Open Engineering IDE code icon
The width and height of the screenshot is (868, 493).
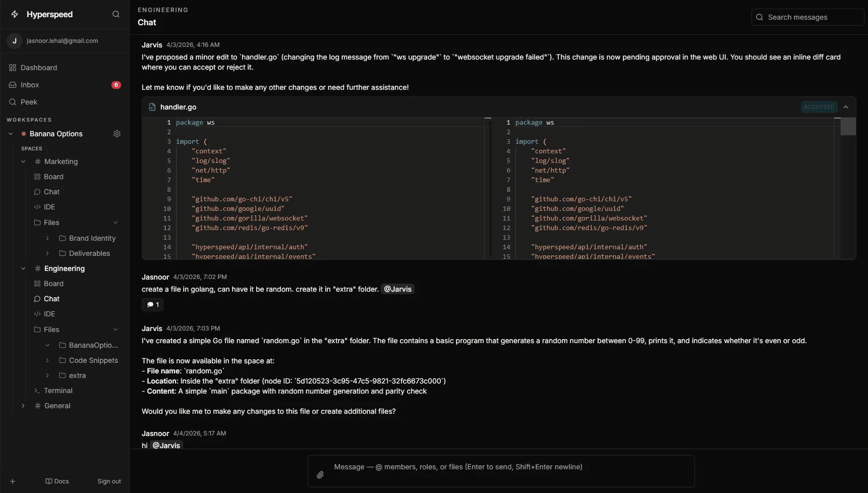(37, 314)
